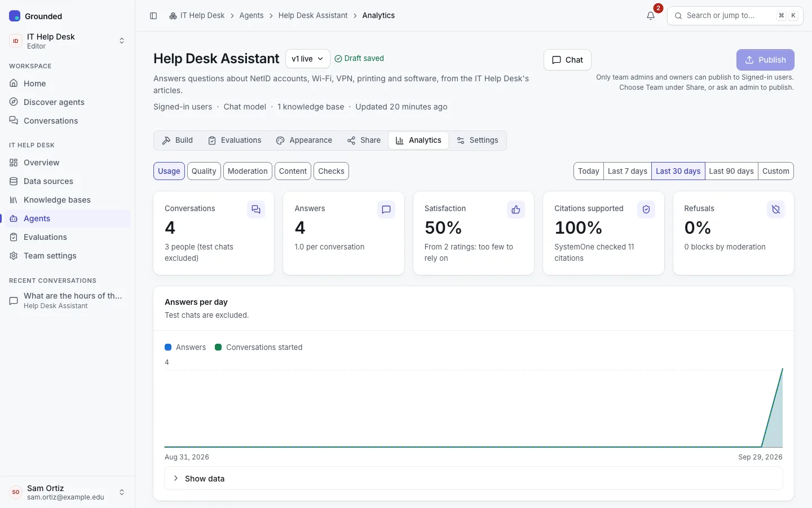Click the IT Help Desk breadcrumb icon

point(173,16)
